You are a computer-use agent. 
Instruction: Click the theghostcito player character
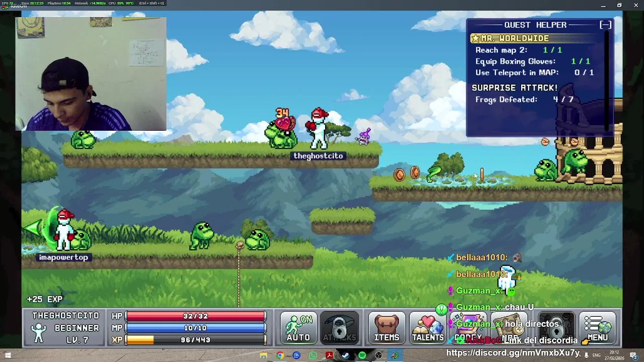318,129
